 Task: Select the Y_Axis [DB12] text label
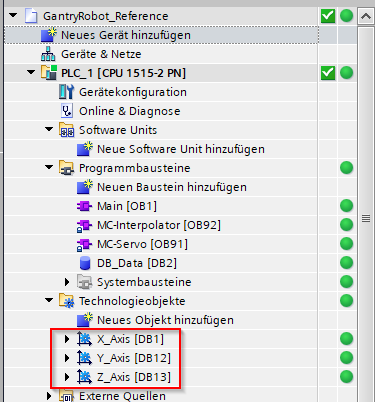[134, 358]
